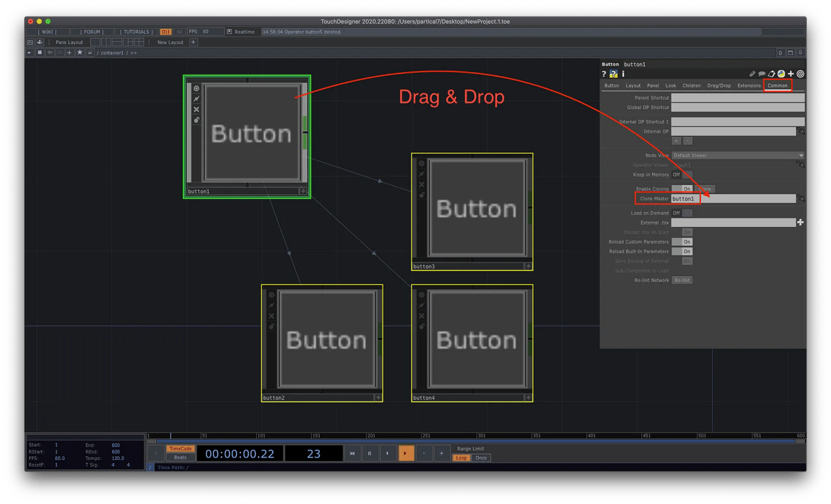This screenshot has width=831, height=504.
Task: Select the button3 node viewer
Action: click(x=477, y=209)
